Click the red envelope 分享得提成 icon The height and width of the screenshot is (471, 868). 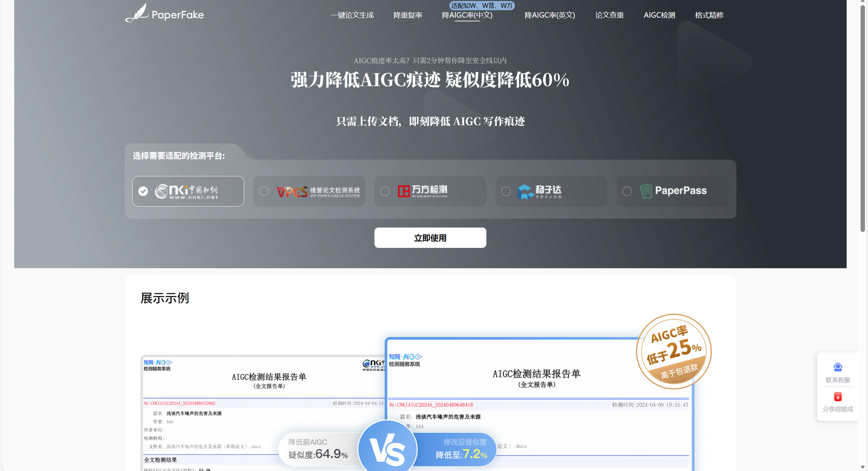[x=837, y=397]
